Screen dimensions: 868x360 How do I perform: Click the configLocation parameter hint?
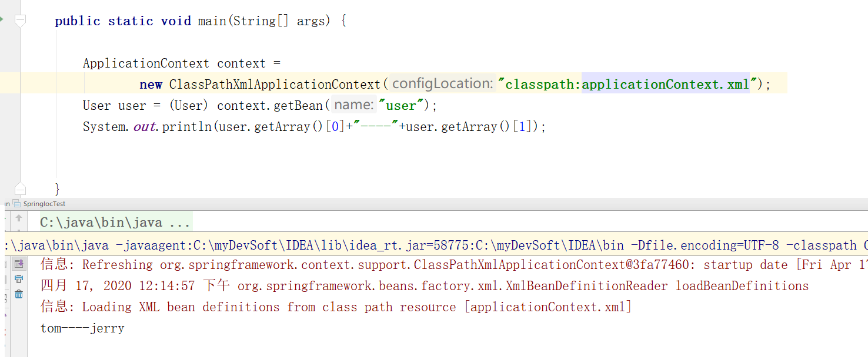[x=442, y=84]
